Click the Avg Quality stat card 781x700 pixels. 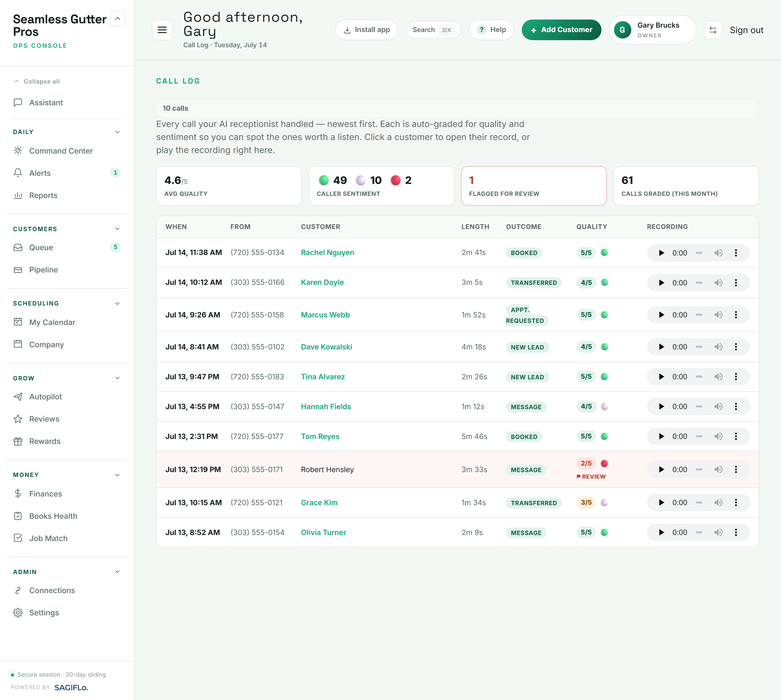[229, 186]
